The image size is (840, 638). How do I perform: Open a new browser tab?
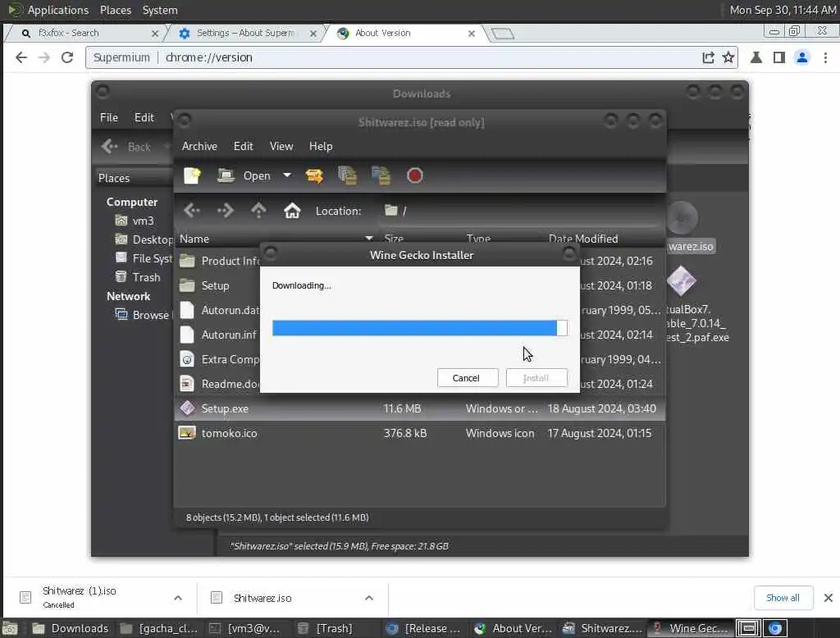coord(503,34)
